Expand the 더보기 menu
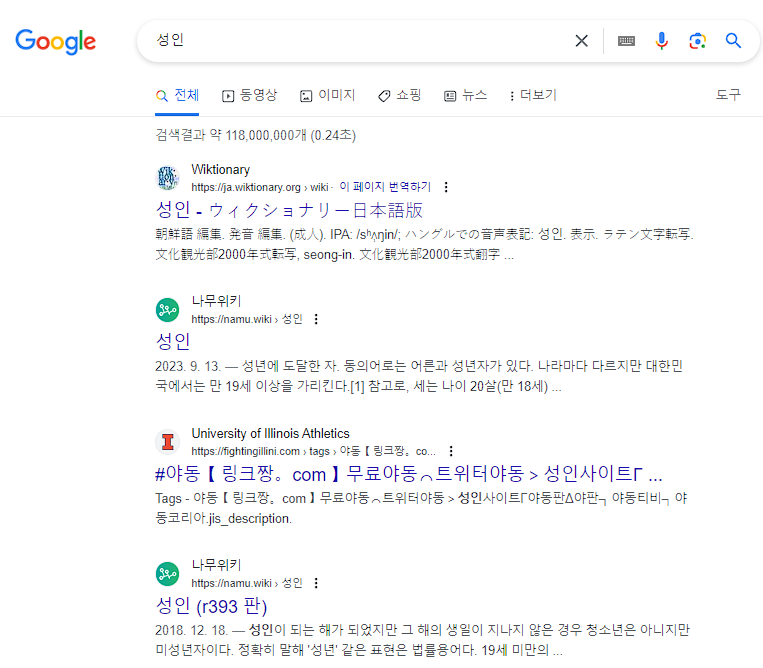 click(x=532, y=95)
